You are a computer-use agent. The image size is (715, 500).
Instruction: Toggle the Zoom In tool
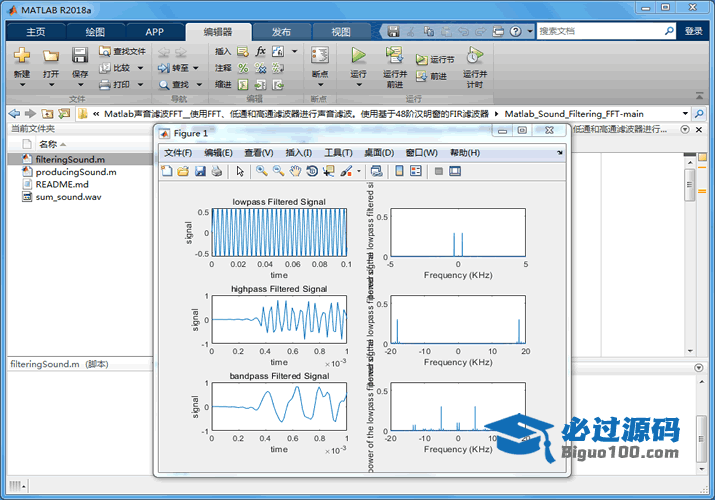coord(261,171)
